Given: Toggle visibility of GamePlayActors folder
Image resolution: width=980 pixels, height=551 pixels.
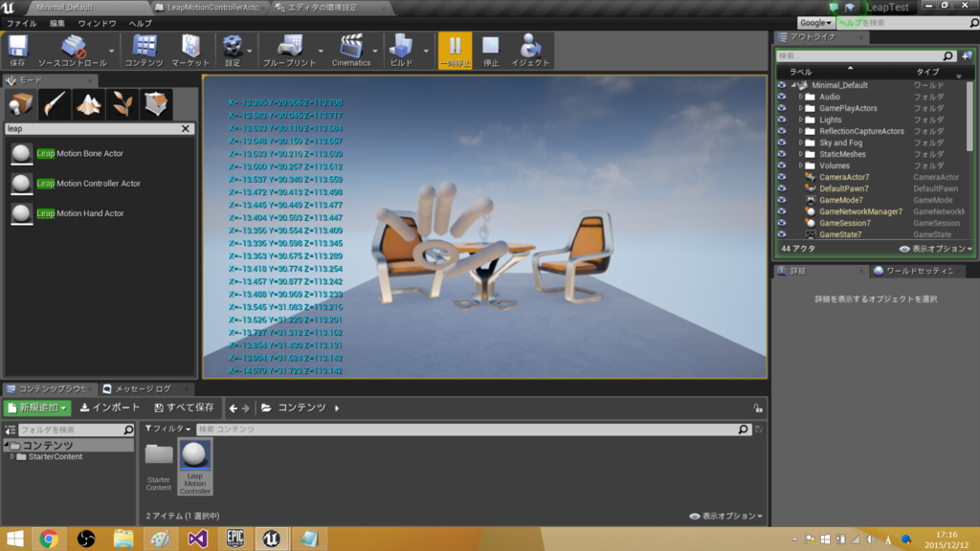Looking at the screenshot, I should tap(782, 108).
